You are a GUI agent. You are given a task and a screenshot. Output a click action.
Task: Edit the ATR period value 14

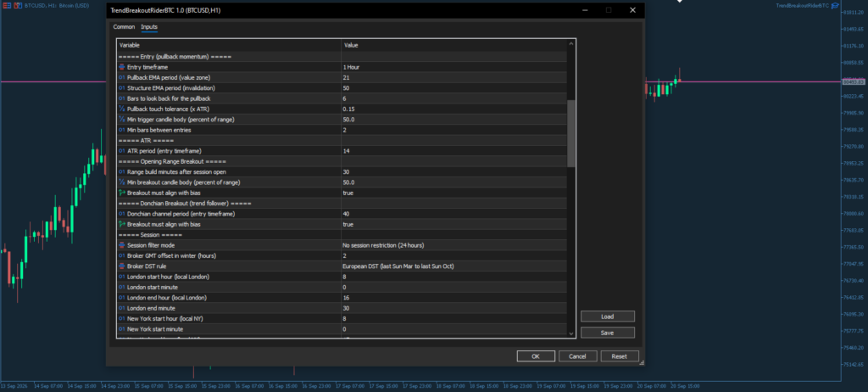(454, 151)
